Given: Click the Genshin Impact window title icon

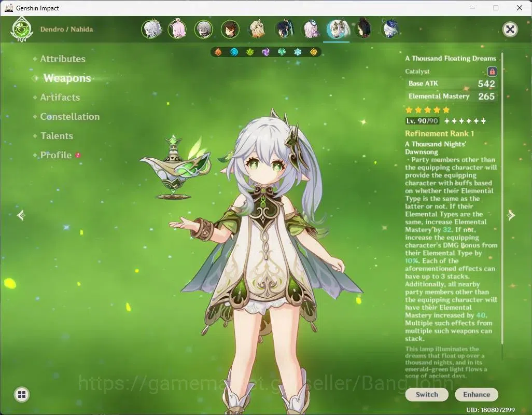Looking at the screenshot, I should 9,8.
